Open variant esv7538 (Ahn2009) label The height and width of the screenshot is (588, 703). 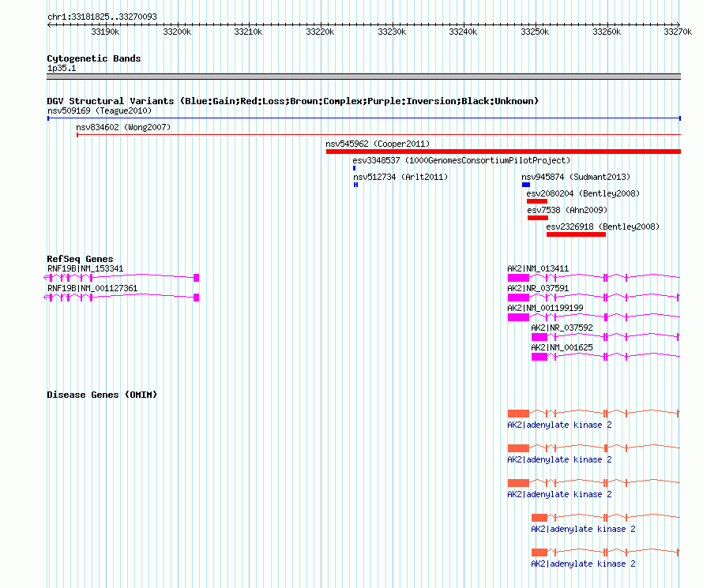pyautogui.click(x=567, y=210)
